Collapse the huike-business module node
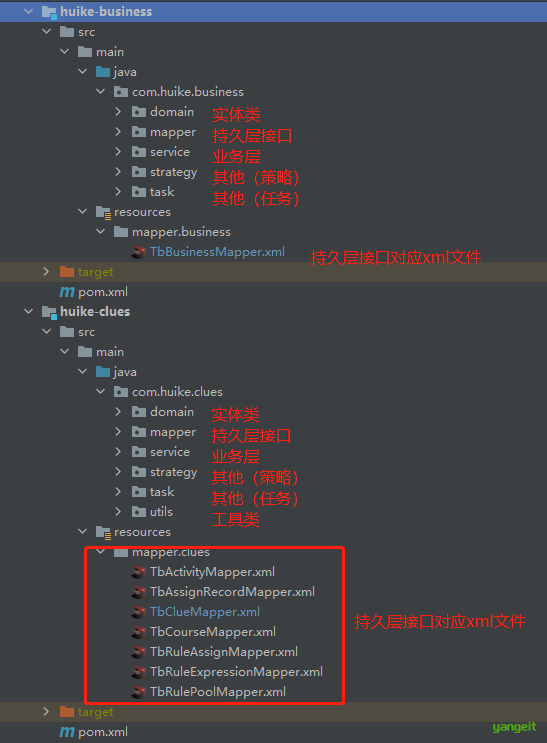547x743 pixels. 28,11
